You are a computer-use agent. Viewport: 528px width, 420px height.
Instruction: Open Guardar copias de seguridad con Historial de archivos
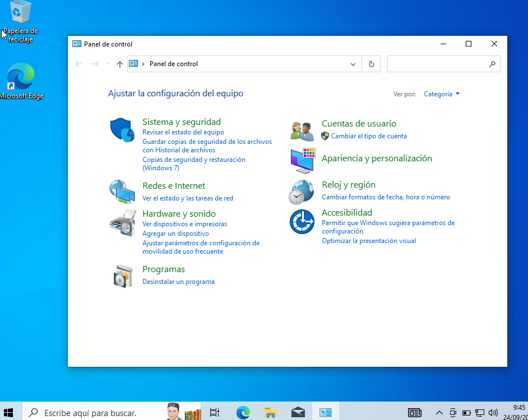[207, 146]
